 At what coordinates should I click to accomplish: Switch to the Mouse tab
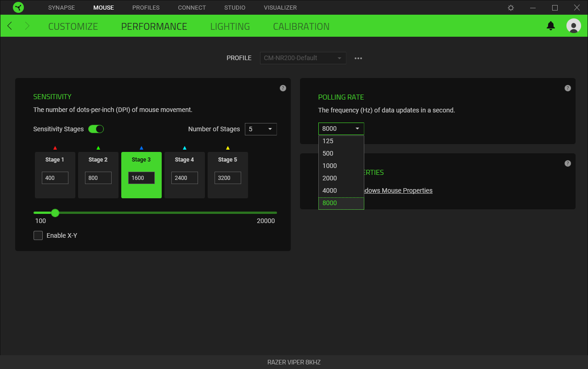(x=103, y=8)
